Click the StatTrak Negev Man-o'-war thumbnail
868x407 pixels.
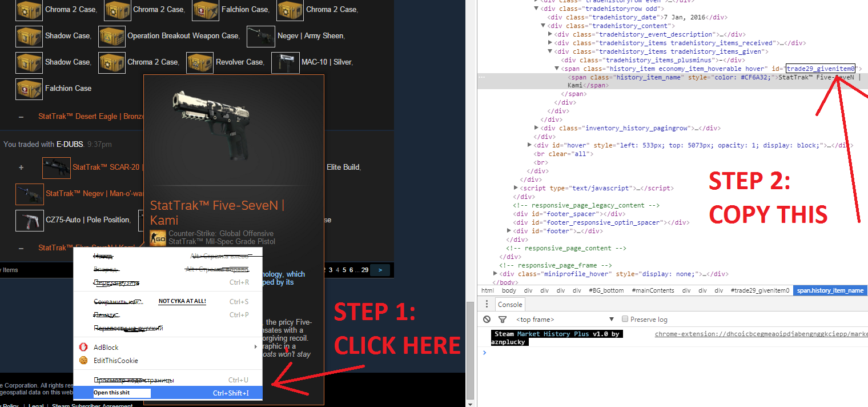(30, 194)
